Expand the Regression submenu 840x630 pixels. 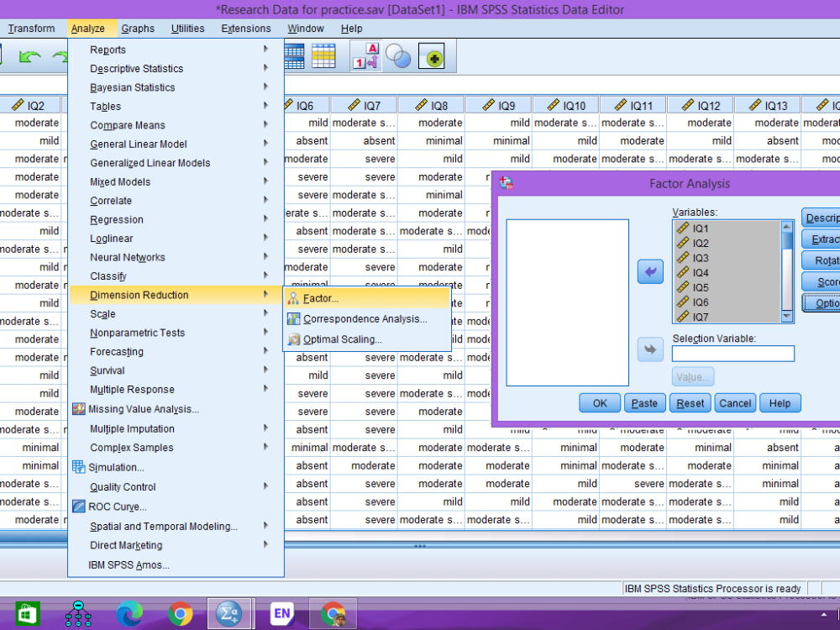(176, 219)
